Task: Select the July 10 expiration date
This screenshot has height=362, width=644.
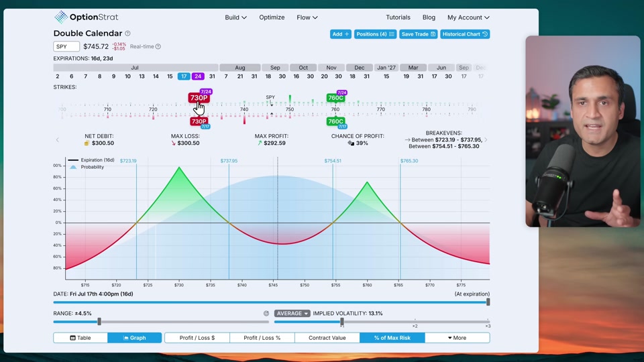Action: click(x=127, y=76)
